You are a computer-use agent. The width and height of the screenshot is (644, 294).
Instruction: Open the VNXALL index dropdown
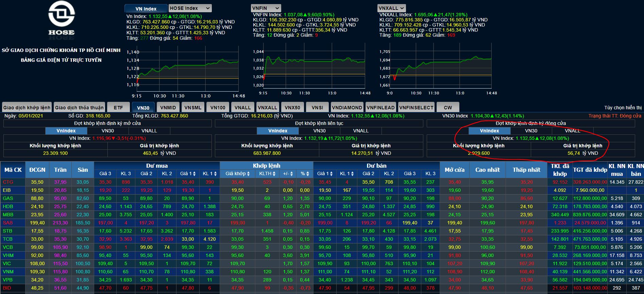(x=392, y=8)
